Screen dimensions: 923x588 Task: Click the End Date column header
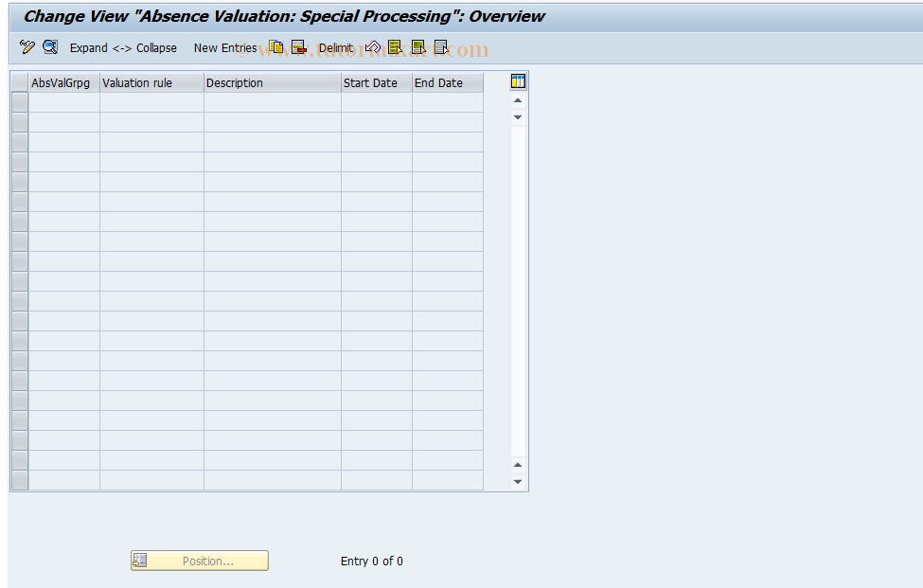(448, 83)
